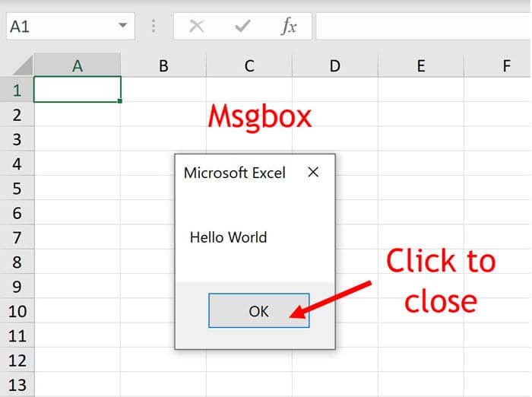
Task: Select column E header
Action: click(x=421, y=65)
